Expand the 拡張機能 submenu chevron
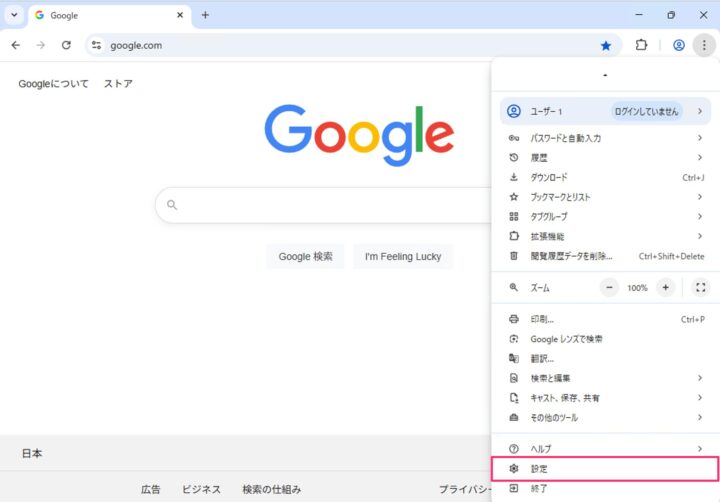The height and width of the screenshot is (502, 720). pos(700,236)
